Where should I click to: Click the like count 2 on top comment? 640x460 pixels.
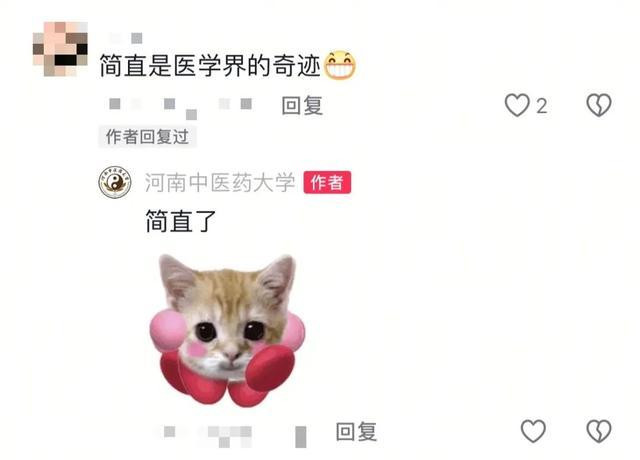point(542,107)
